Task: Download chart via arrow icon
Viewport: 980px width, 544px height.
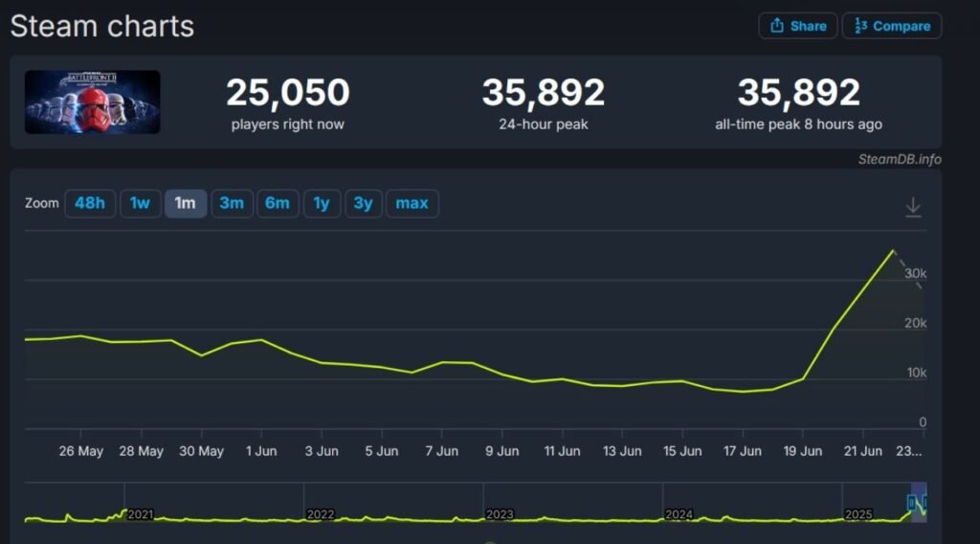Action: pos(913,207)
